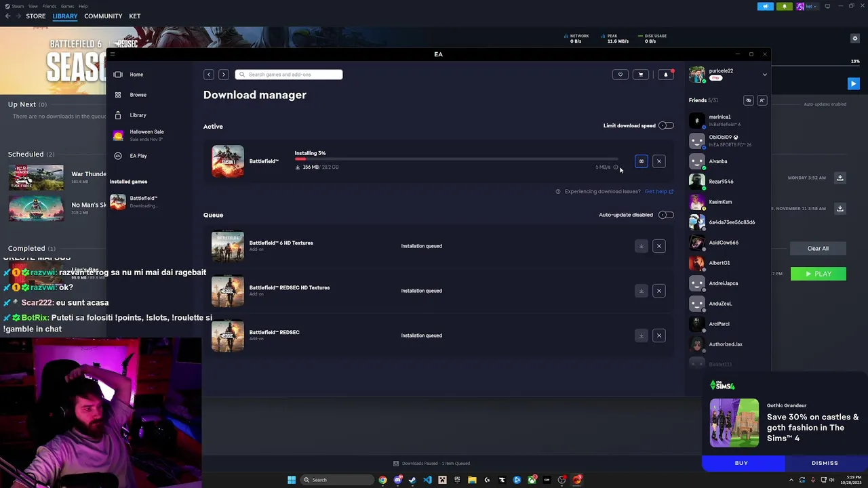Open the Steam Friends menu
The width and height of the screenshot is (868, 488).
click(x=50, y=6)
